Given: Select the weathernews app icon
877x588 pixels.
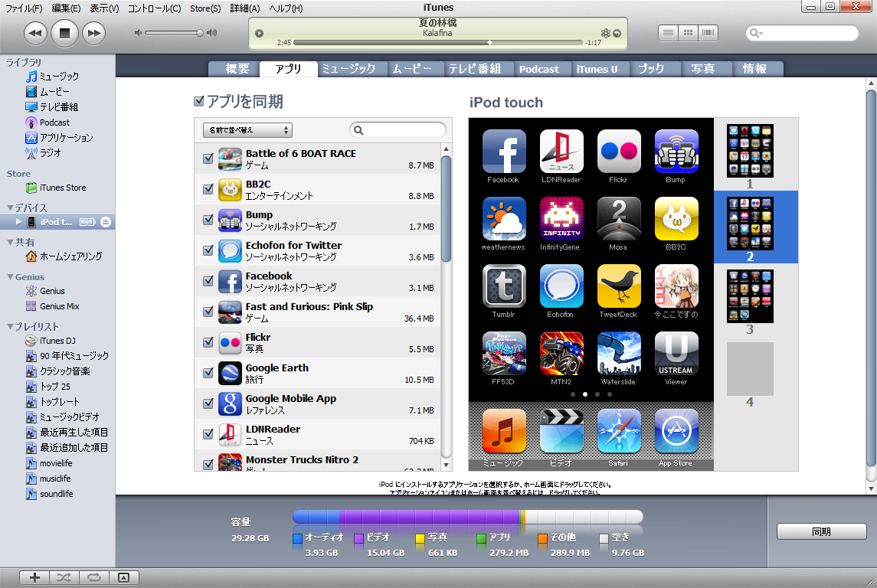Looking at the screenshot, I should [x=504, y=219].
